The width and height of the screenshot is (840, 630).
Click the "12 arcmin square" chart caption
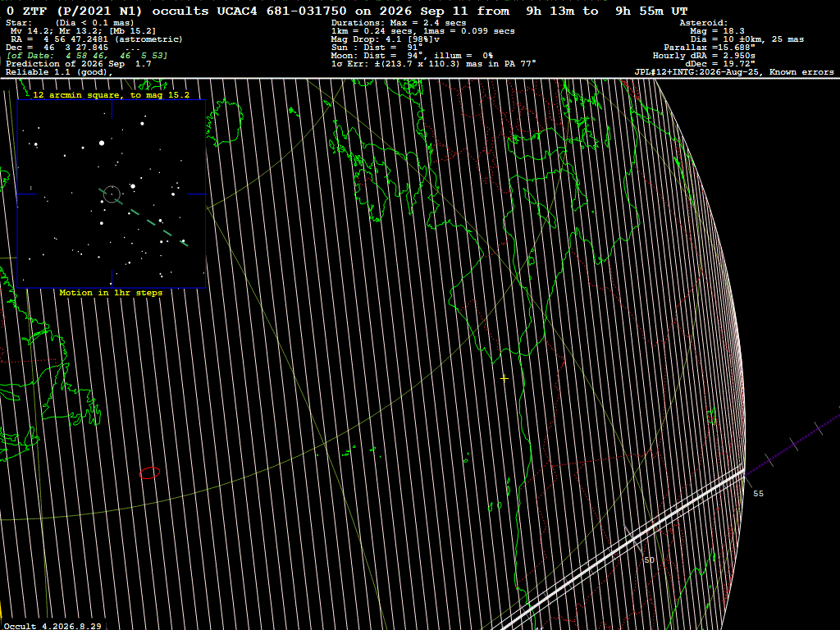pos(111,95)
